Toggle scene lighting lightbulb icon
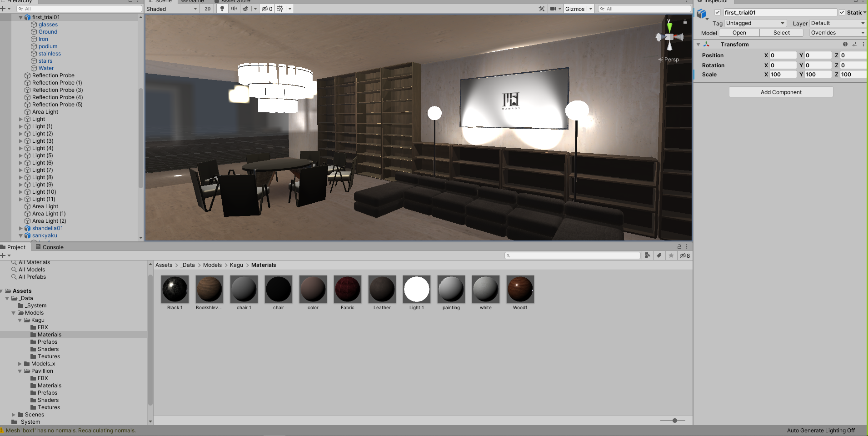 [x=222, y=9]
